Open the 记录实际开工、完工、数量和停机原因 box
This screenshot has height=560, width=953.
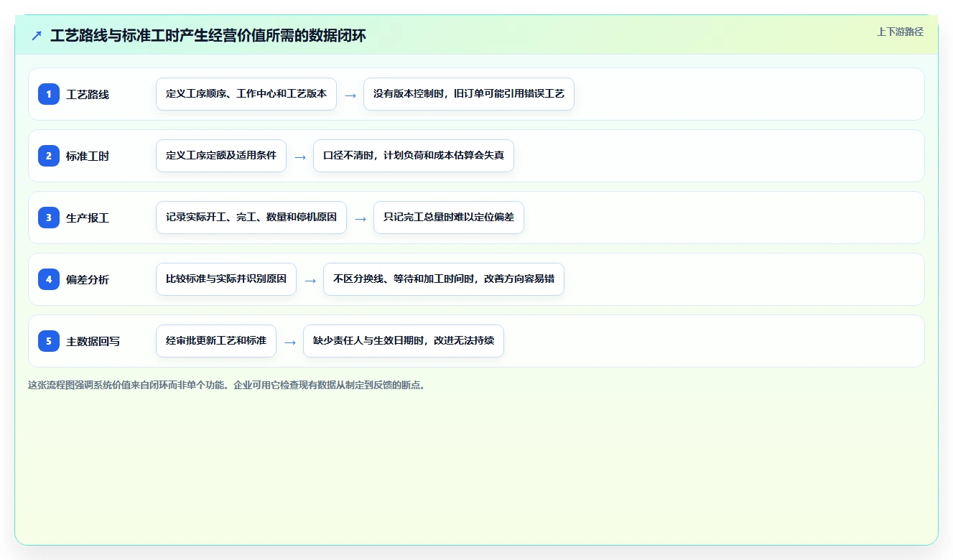tap(251, 218)
